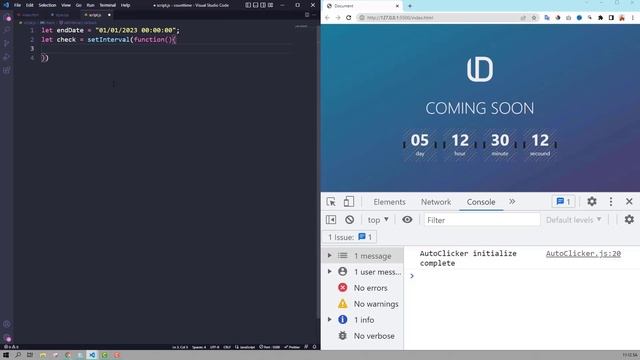Screen dimensions: 640x360
Task: Open Windows taskbar search icon
Action: click(x=18, y=355)
